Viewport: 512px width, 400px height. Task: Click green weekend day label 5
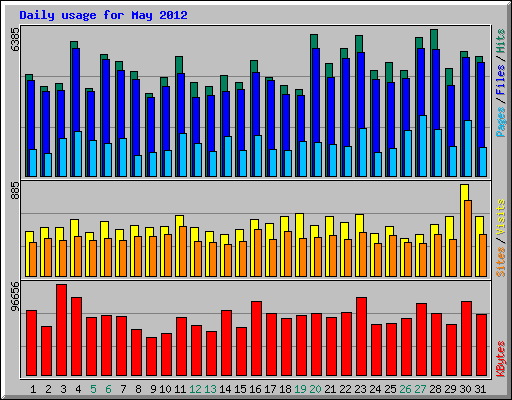point(93,389)
